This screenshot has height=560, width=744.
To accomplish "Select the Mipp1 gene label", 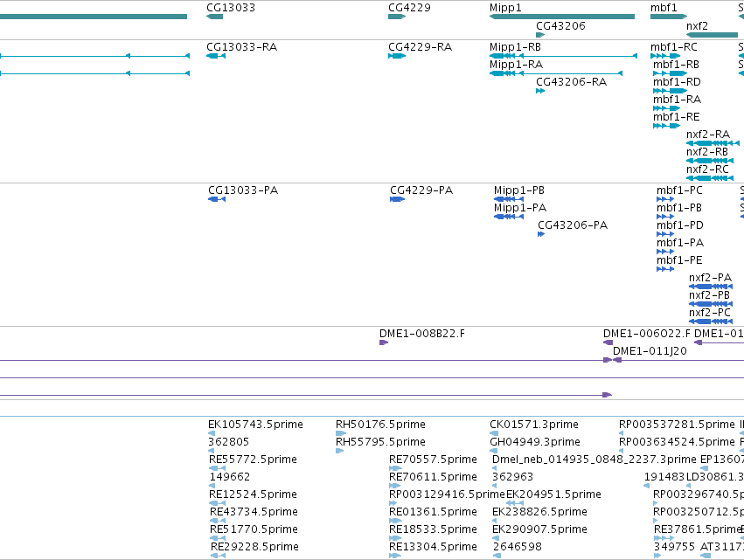I will 505,8.
